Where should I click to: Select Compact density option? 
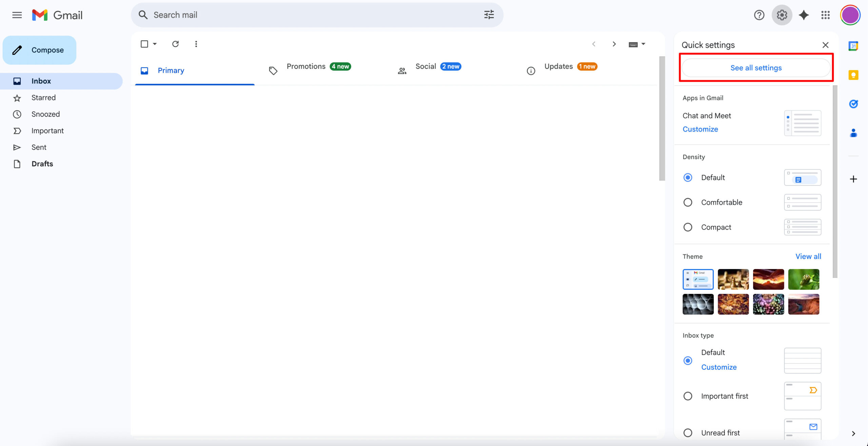pyautogui.click(x=688, y=227)
